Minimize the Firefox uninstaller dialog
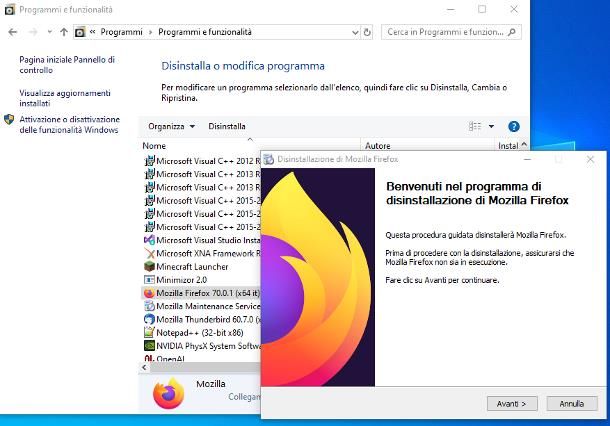This screenshot has width=610, height=426. point(528,160)
